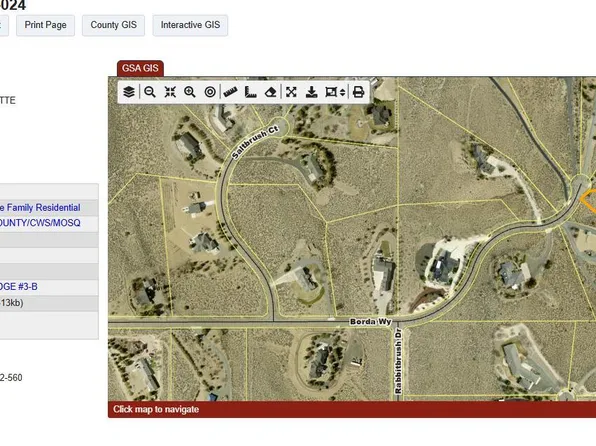This screenshot has height=446, width=596.
Task: Center map on target location icon
Action: [x=210, y=92]
